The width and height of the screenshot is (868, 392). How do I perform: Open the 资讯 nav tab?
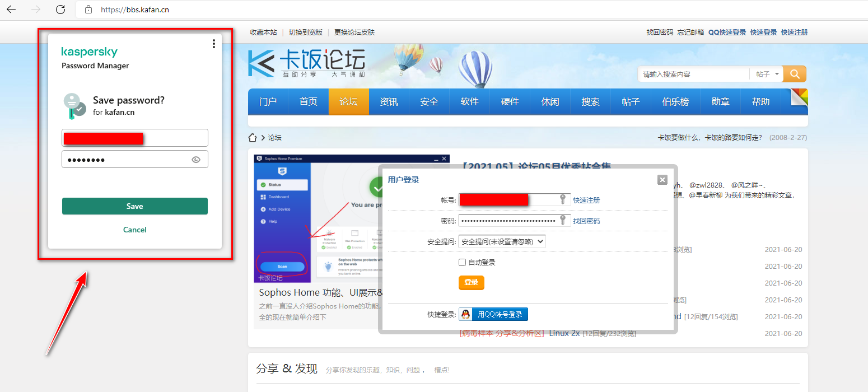point(389,102)
